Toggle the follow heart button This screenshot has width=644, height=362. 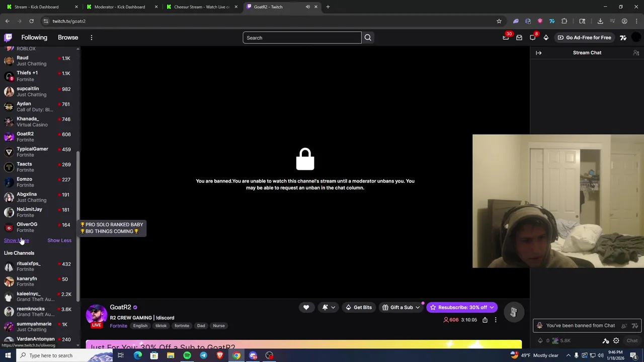click(306, 307)
